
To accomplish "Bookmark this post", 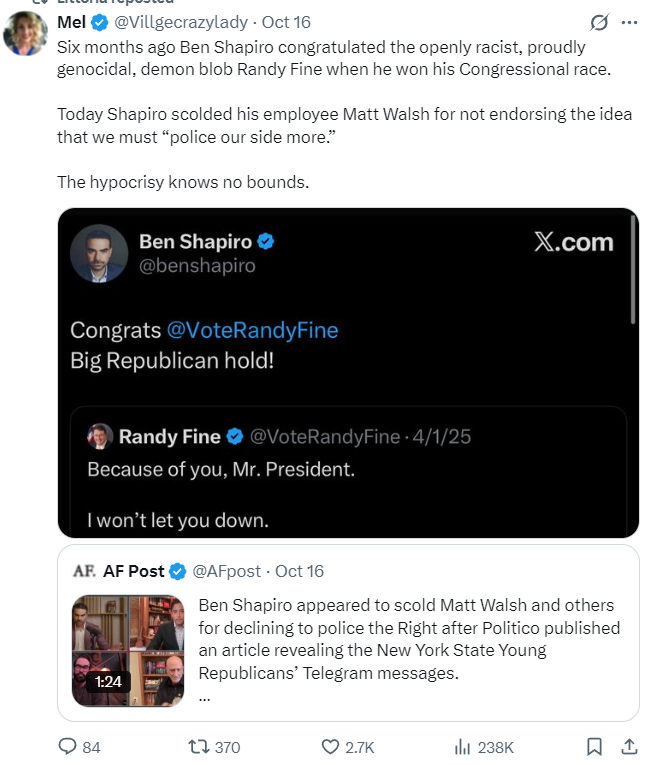I will (594, 746).
